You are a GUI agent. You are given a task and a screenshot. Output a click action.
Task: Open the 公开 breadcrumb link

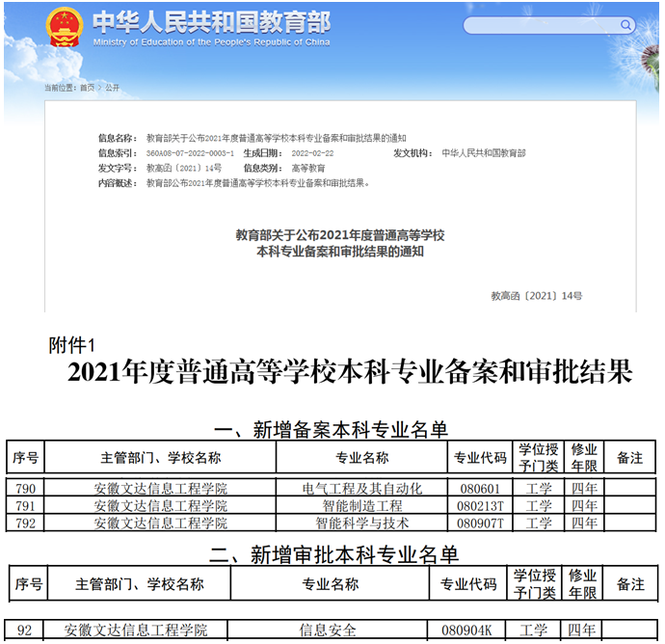(x=113, y=88)
